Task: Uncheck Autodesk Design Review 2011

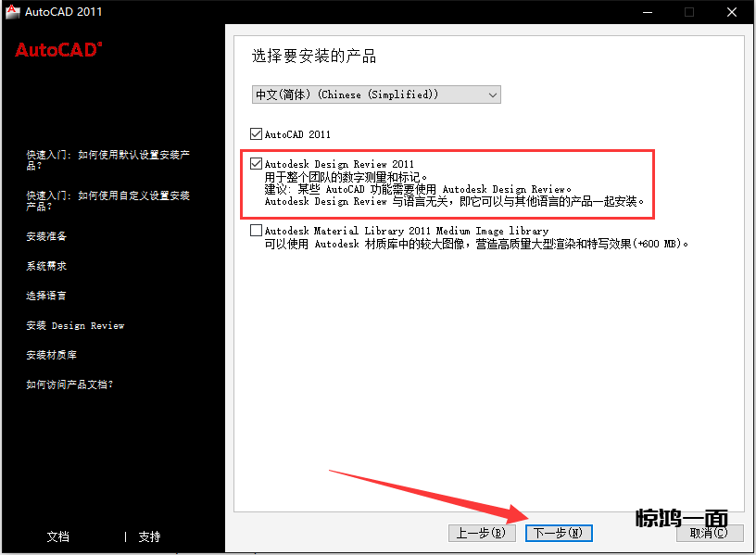Action: pos(257,164)
